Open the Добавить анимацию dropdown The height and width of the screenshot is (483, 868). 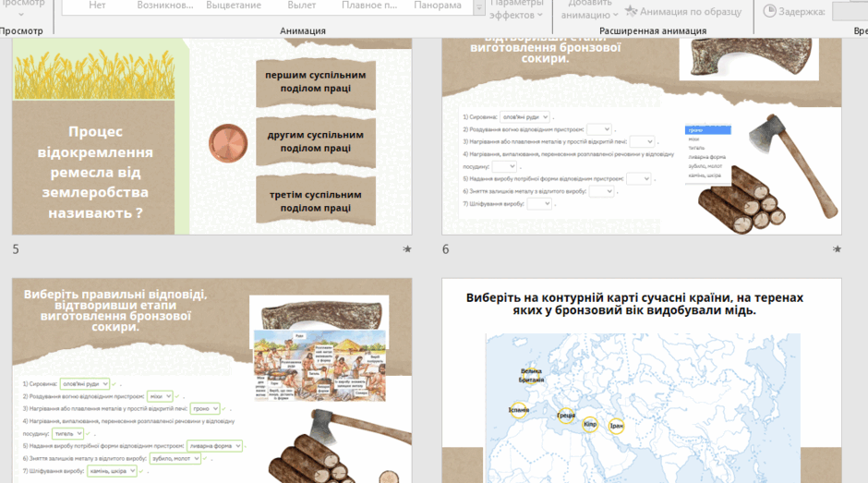point(589,10)
